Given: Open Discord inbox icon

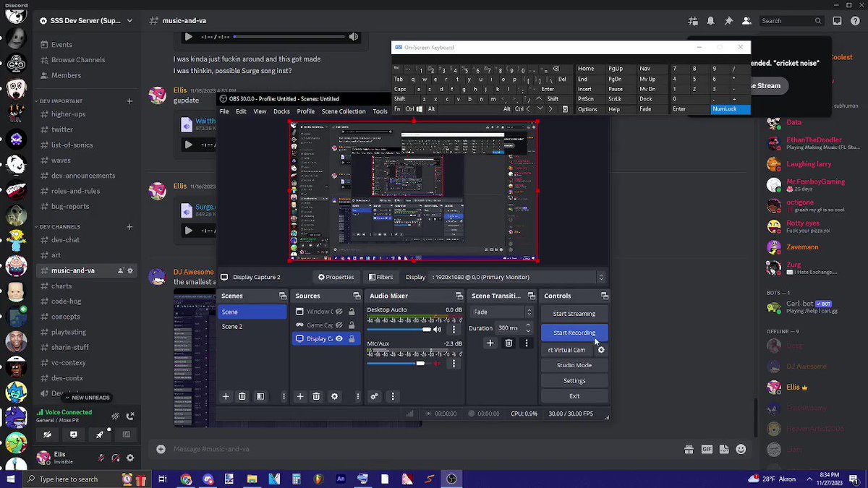Looking at the screenshot, I should click(837, 21).
